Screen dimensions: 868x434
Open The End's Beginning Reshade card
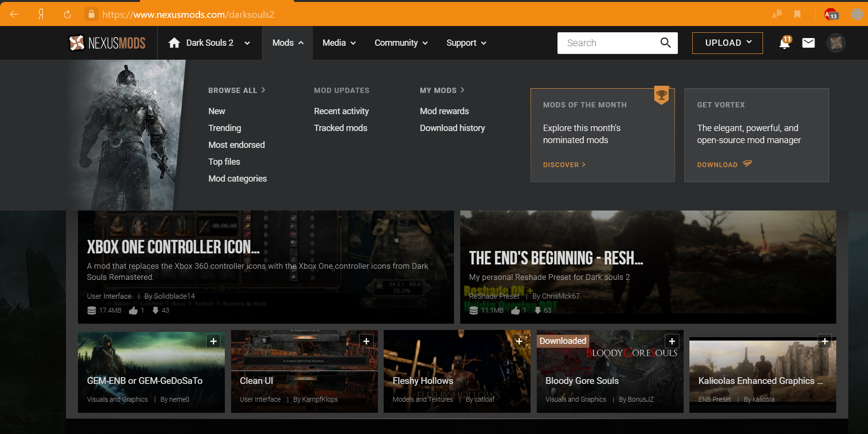(648, 267)
